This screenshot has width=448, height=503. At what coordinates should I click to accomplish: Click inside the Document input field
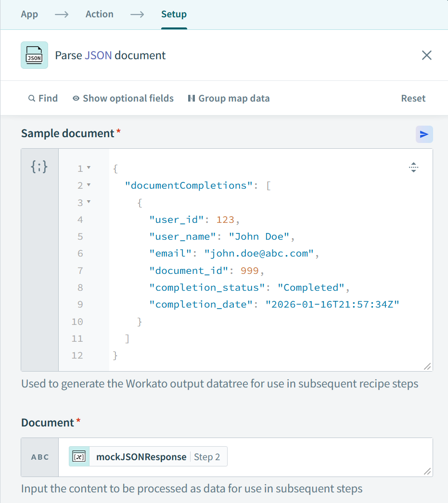327,457
